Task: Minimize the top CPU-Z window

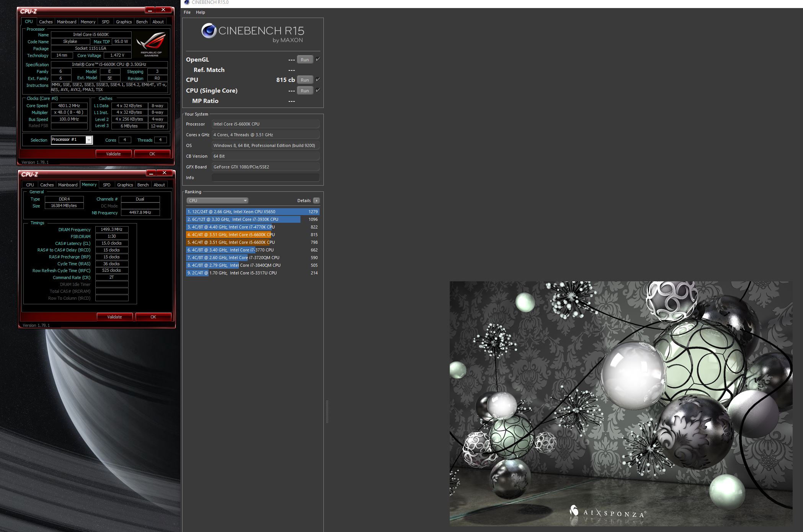Action: pos(150,10)
